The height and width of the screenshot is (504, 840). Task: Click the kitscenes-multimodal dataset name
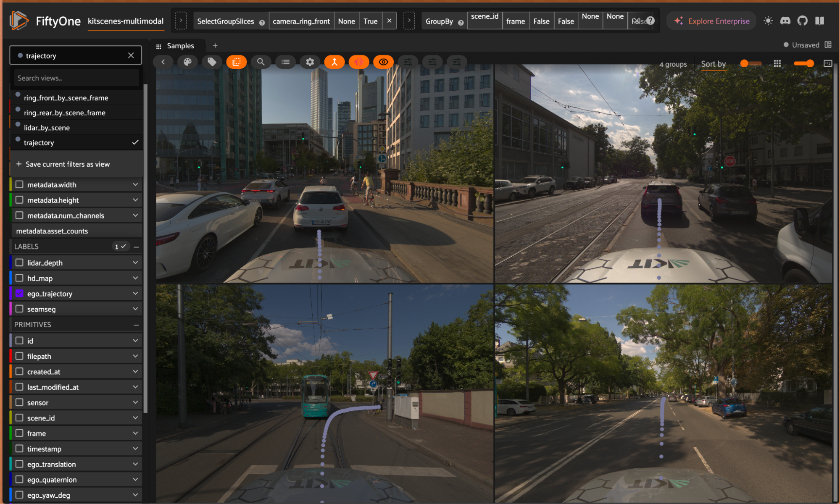125,21
